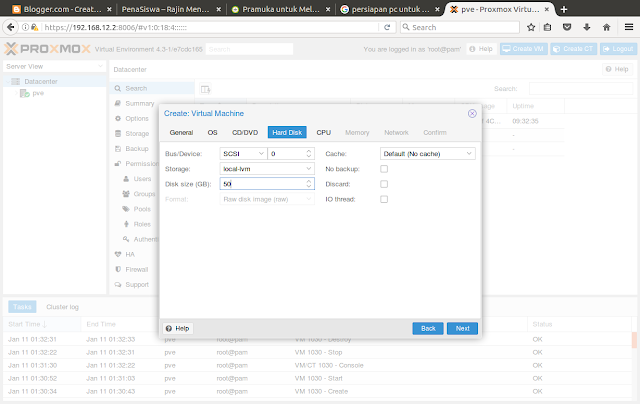640x404 pixels.
Task: Select Datacenter in the server tree
Action: pyautogui.click(x=41, y=81)
